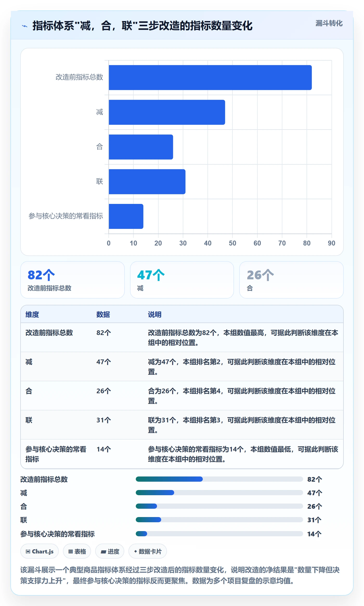This screenshot has height=606, width=364.
Task: Click the 26个 table cell
Action: pos(104,391)
